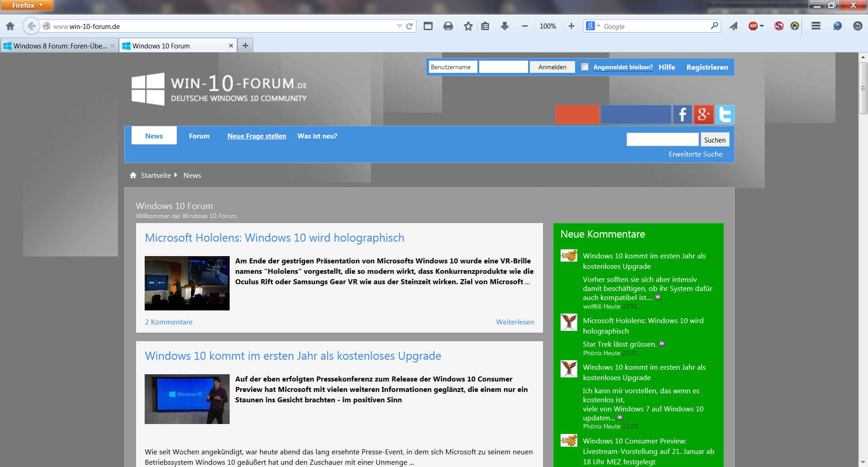Print the page using printer icon
This screenshot has height=467, width=868.
(x=448, y=26)
